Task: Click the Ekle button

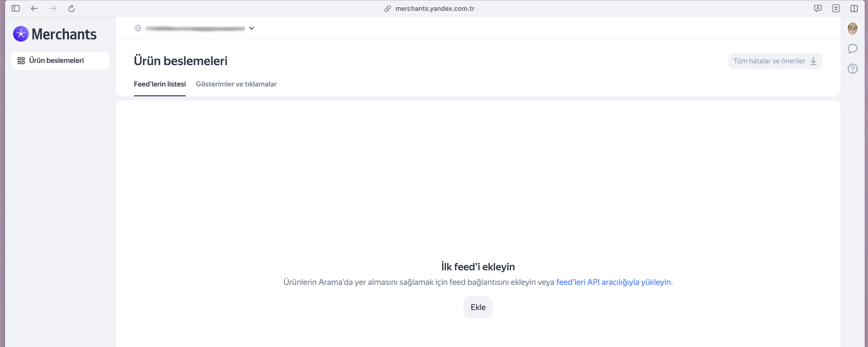Action: tap(478, 307)
